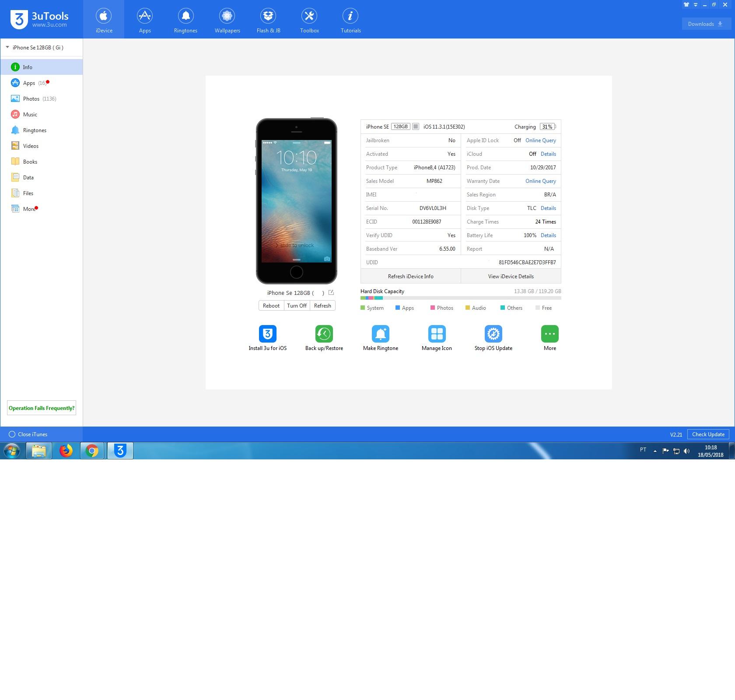Click View iDevice Details

511,276
